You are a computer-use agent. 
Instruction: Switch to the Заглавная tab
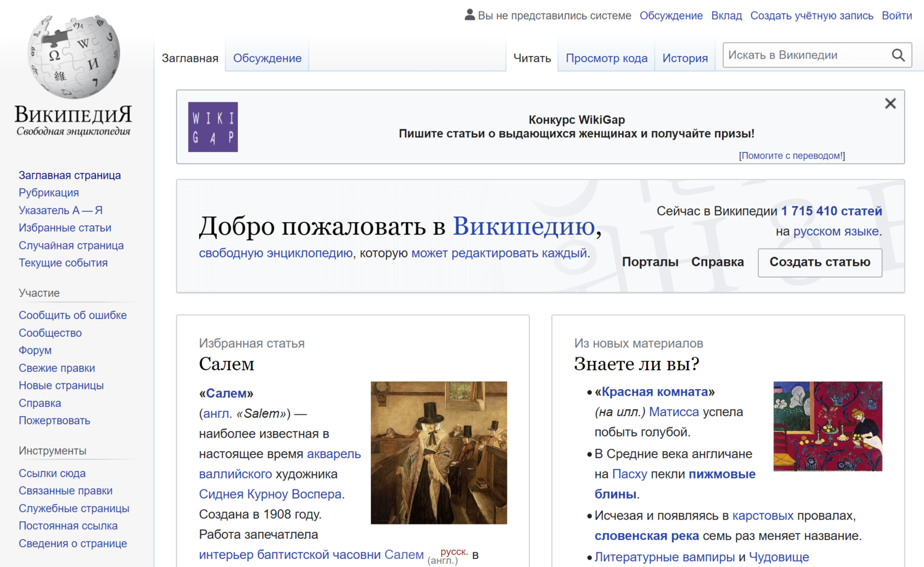click(190, 58)
